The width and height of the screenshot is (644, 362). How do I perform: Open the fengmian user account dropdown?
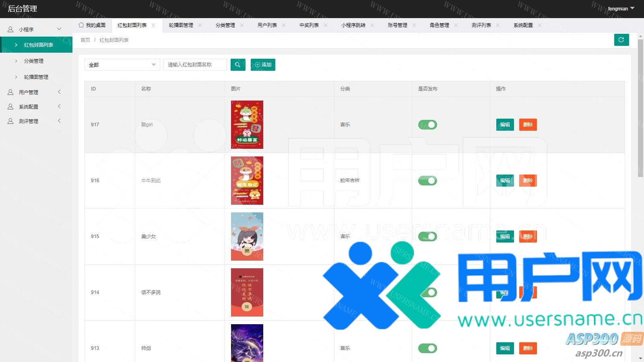point(621,8)
